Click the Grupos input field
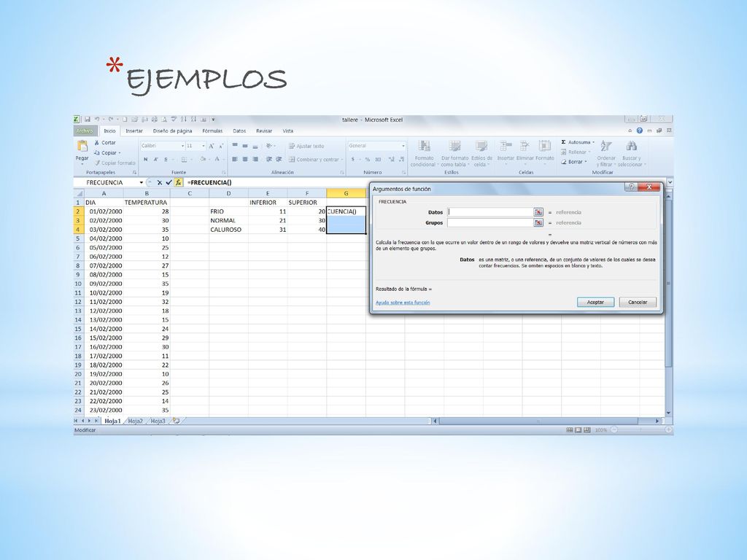Image resolution: width=747 pixels, height=560 pixels. click(x=489, y=223)
